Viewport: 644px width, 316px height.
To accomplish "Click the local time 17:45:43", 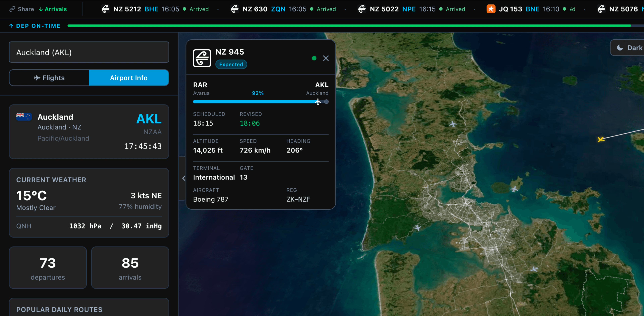I will pos(143,146).
